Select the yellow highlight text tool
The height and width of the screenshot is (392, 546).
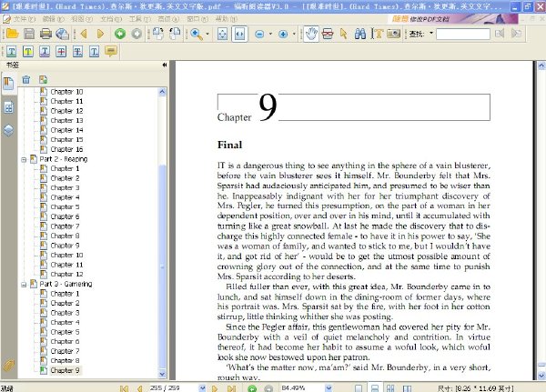[28, 52]
